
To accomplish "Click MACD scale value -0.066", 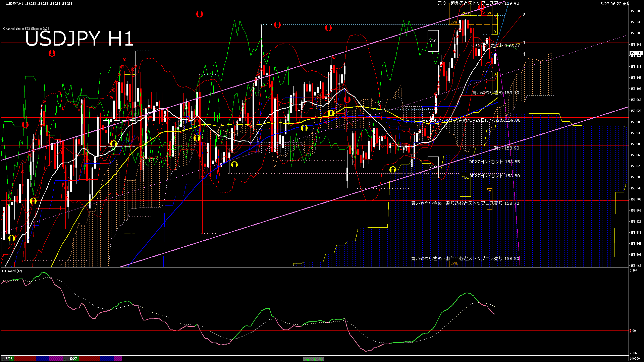I will pyautogui.click(x=634, y=353).
